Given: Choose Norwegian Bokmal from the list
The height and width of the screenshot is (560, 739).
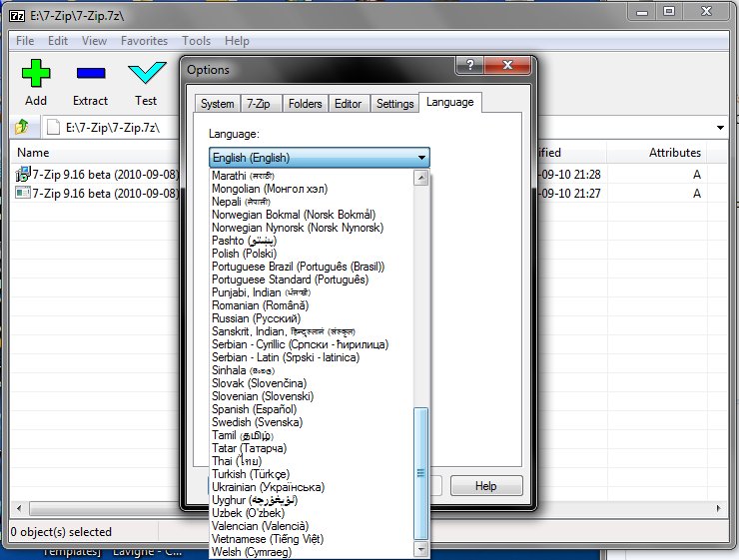Looking at the screenshot, I should click(311, 215).
